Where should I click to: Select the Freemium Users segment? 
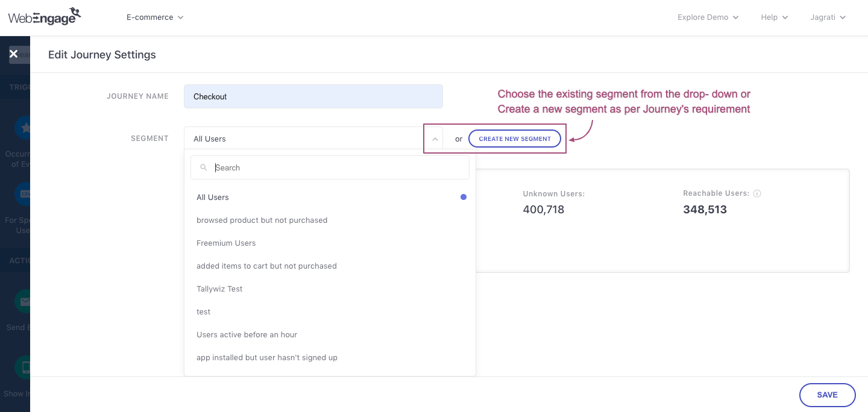[x=226, y=243]
